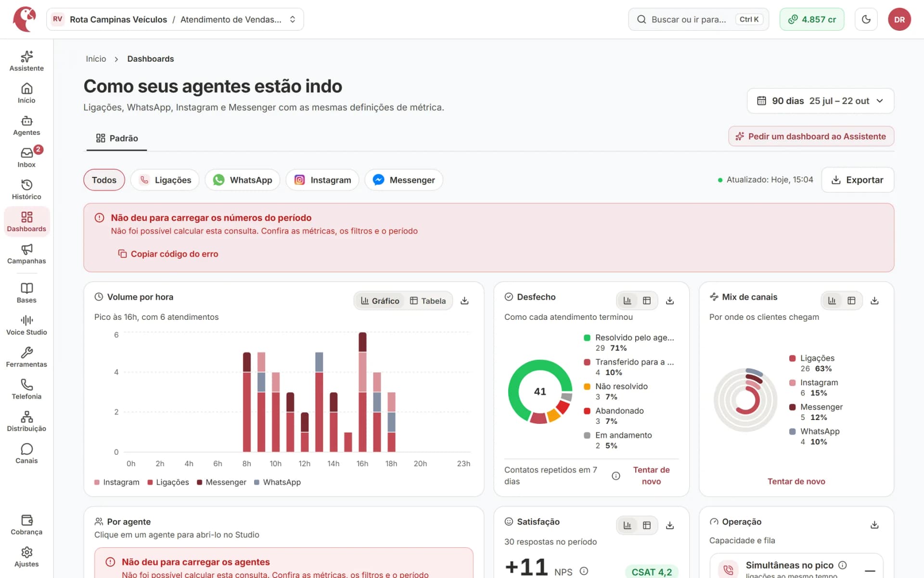Viewport: 924px width, 578px height.
Task: Collapse the Simultâneas no pico row
Action: click(x=870, y=570)
